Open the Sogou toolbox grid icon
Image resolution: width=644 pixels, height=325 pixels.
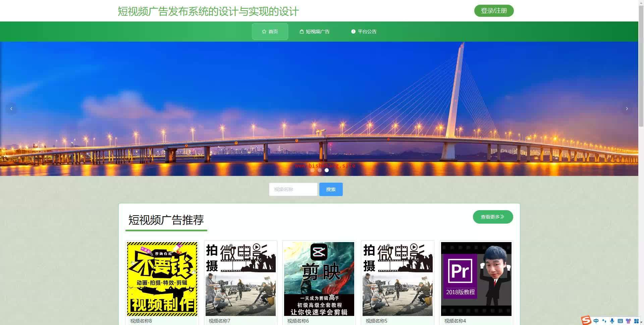(636, 321)
